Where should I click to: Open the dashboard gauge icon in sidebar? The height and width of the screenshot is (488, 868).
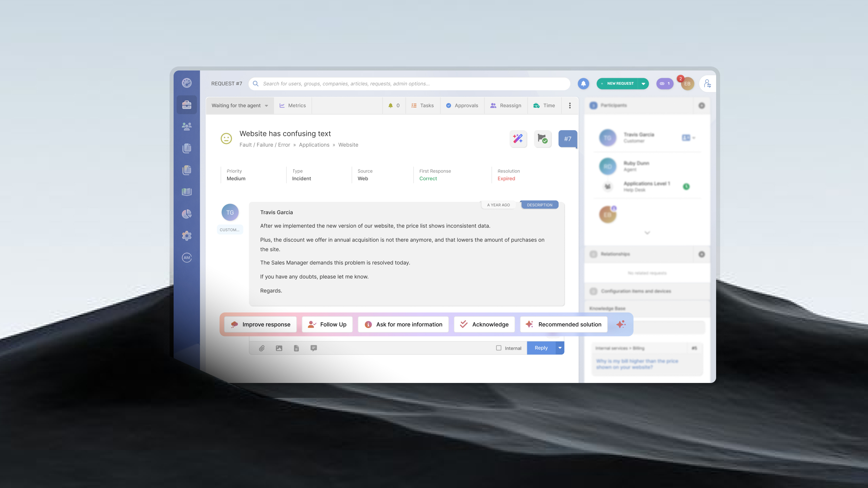(186, 83)
